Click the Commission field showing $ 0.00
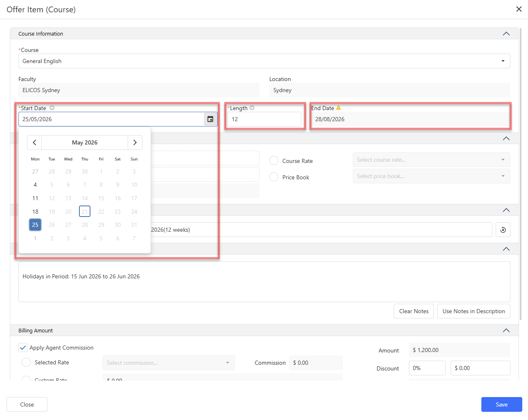The width and height of the screenshot is (528, 420). pos(316,363)
